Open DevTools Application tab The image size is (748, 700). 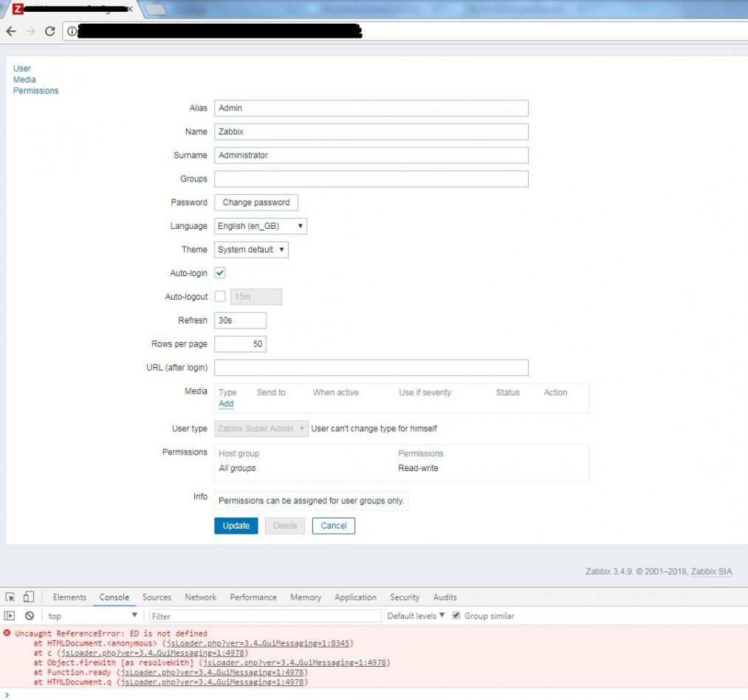coord(355,597)
